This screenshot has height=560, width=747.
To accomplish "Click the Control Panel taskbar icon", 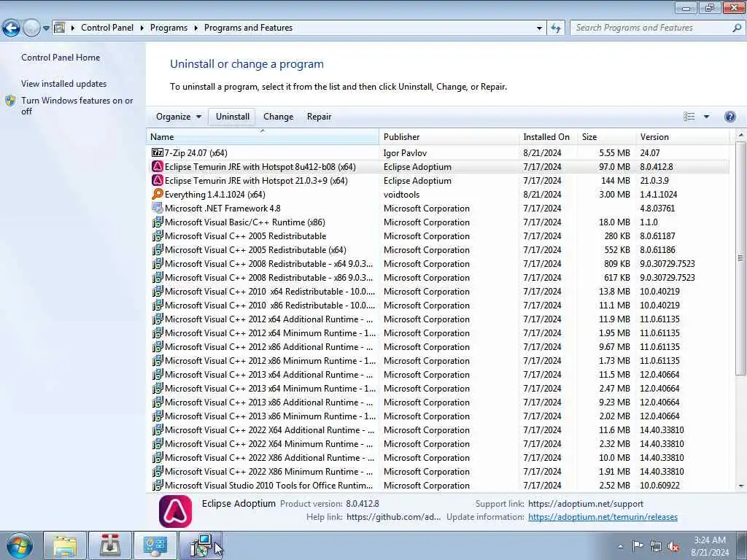I will [155, 545].
